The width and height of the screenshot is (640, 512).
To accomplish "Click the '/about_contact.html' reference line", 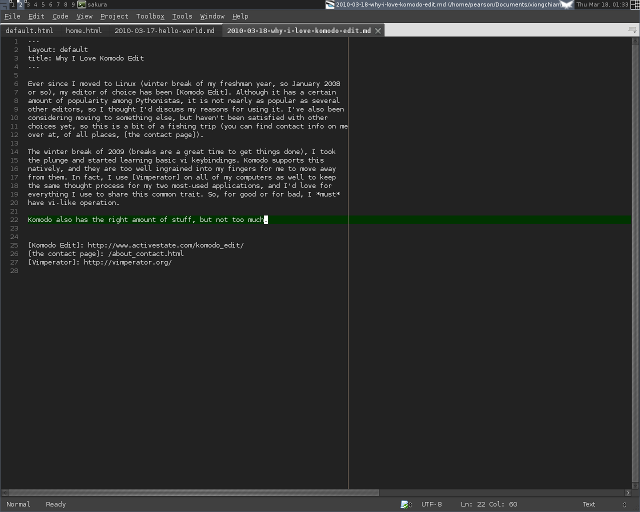I will (106, 254).
